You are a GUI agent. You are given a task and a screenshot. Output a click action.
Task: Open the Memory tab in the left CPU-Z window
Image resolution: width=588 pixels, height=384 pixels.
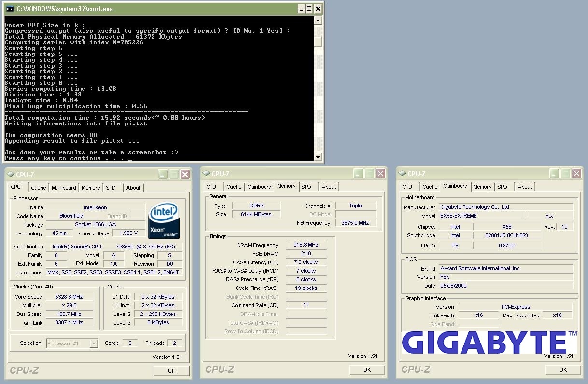[91, 188]
